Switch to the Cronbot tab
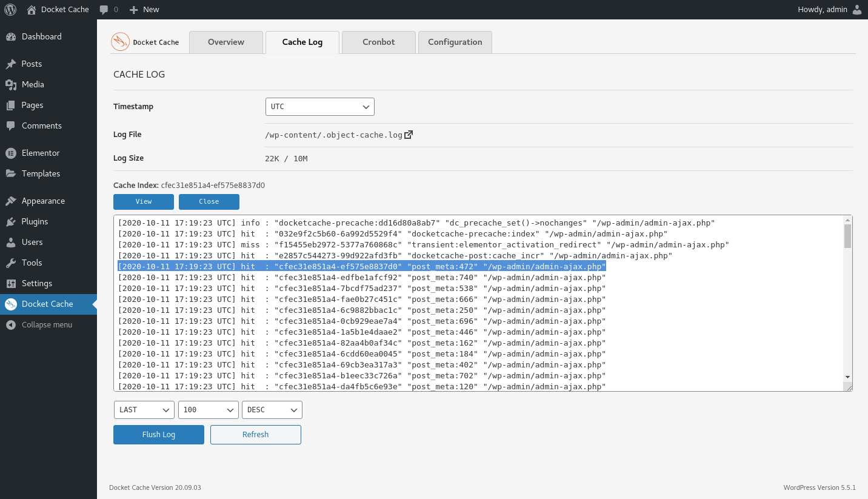Image resolution: width=868 pixels, height=499 pixels. click(378, 42)
